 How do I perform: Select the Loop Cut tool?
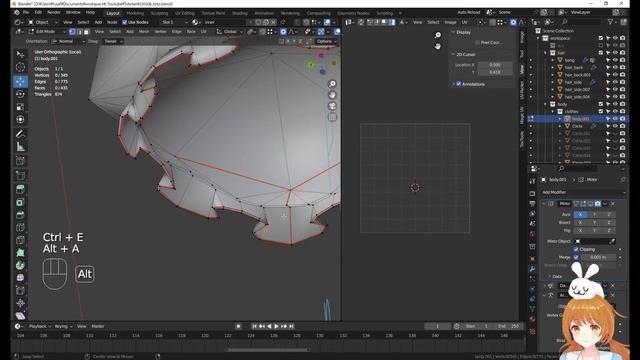pos(20,227)
